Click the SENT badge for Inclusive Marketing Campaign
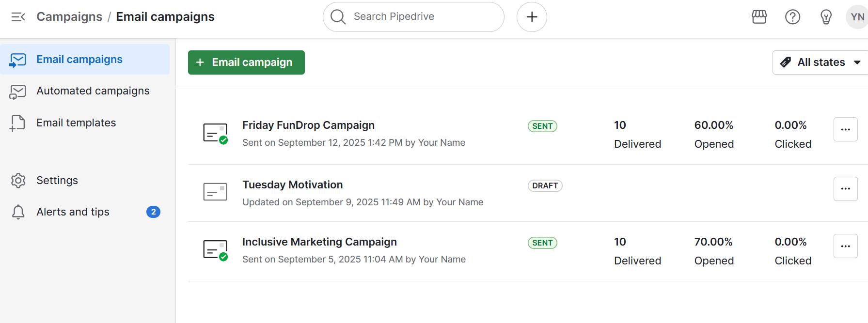The image size is (868, 323). point(542,243)
